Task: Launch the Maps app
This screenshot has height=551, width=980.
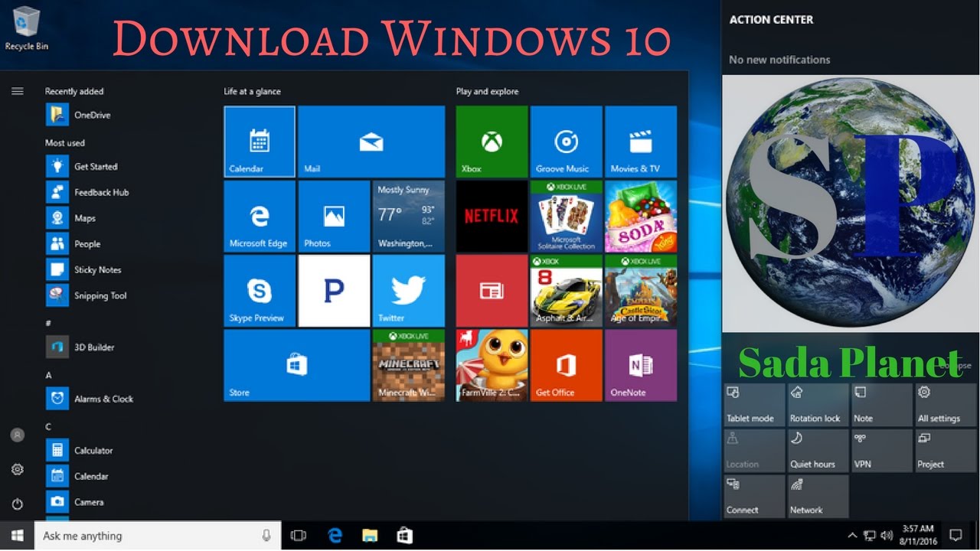Action: [x=71, y=218]
